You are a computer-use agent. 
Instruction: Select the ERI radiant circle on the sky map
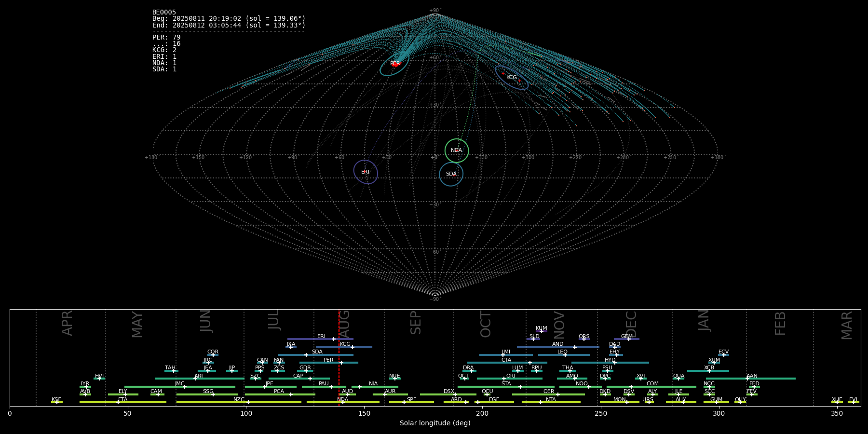(x=366, y=172)
